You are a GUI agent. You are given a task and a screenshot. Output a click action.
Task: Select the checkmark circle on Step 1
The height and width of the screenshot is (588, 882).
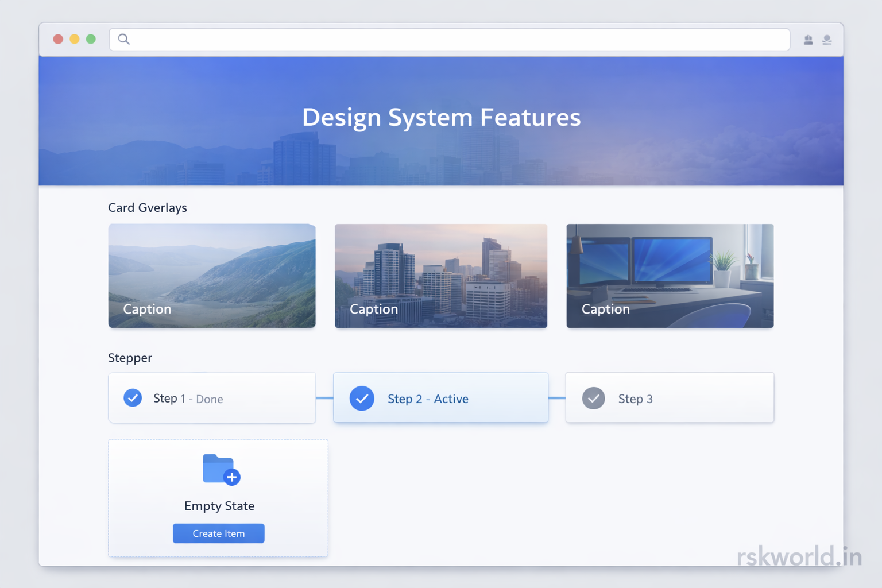click(133, 398)
